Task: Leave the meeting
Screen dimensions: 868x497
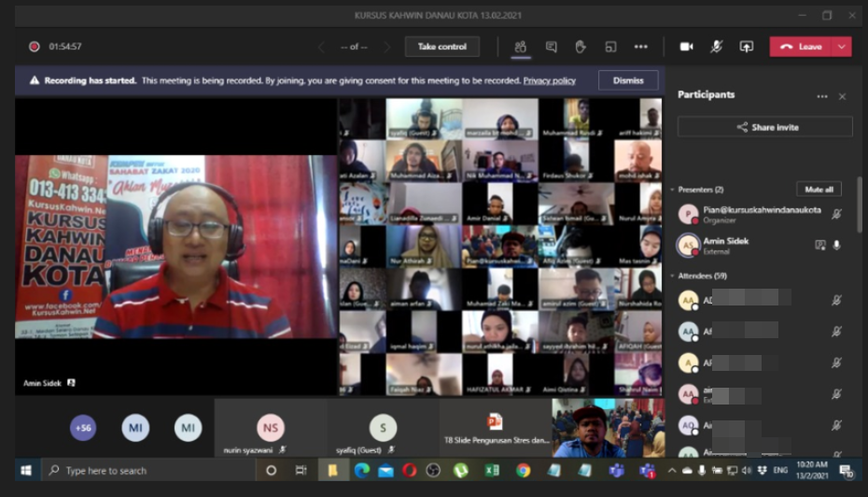Action: (x=801, y=47)
